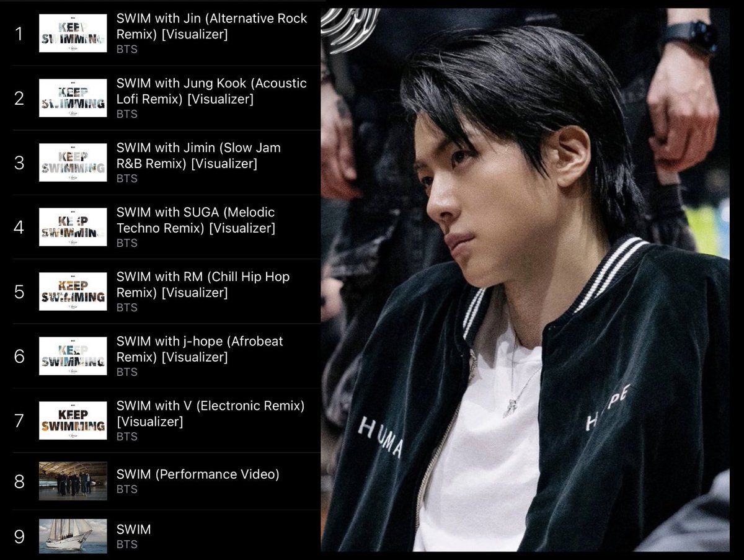Open sailing ship thumbnail of SWIM
The width and height of the screenshot is (744, 560).
[73, 536]
